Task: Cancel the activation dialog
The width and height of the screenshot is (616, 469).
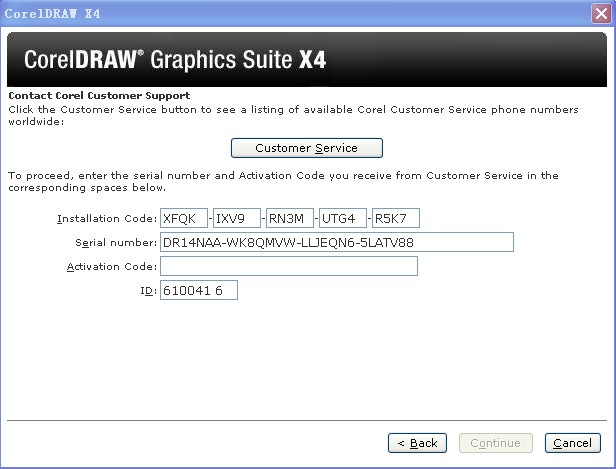Action: (x=572, y=443)
